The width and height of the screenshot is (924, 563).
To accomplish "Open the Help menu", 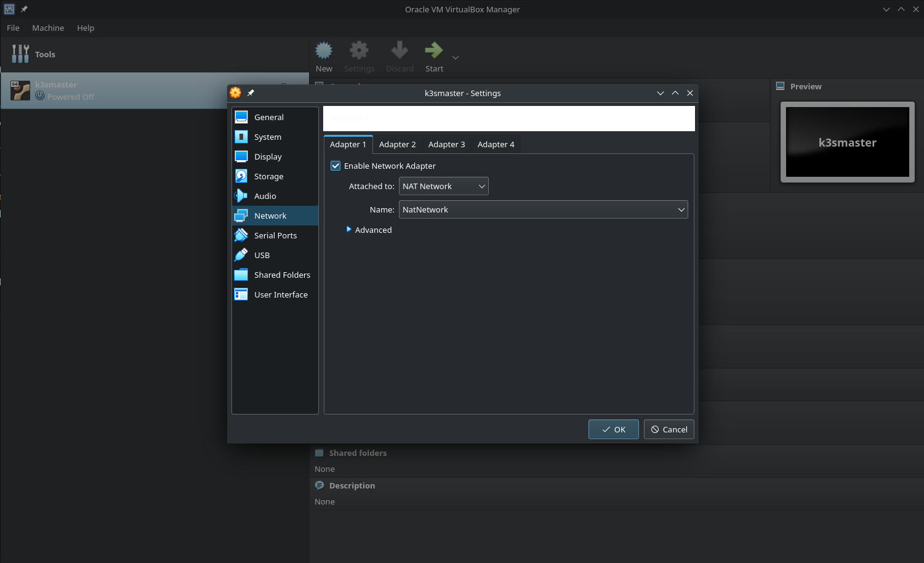I will click(x=86, y=28).
